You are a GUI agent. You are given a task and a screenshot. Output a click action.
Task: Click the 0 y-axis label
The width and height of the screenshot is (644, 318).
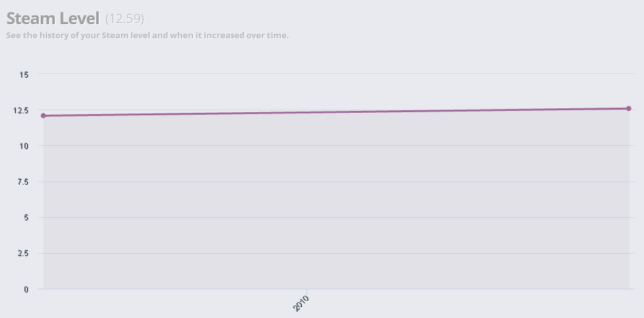coord(26,289)
